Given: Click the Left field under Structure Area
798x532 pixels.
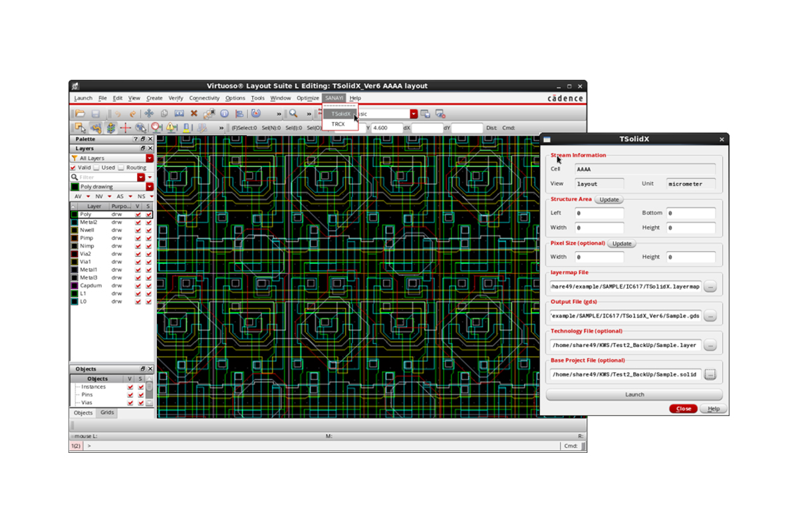Looking at the screenshot, I should (598, 213).
